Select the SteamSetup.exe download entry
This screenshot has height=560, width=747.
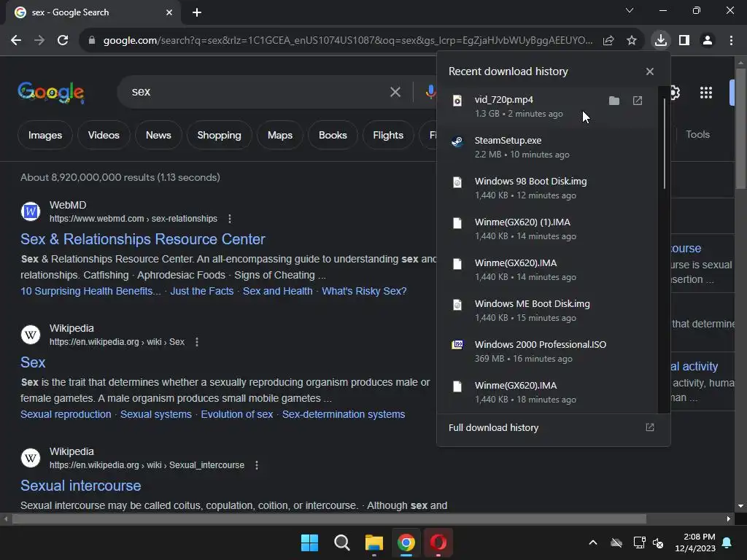pyautogui.click(x=548, y=147)
